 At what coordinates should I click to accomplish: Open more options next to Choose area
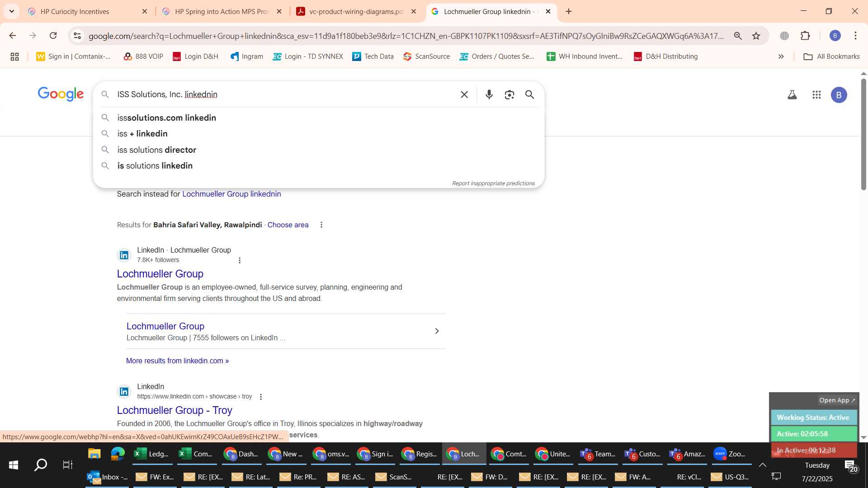tap(321, 225)
